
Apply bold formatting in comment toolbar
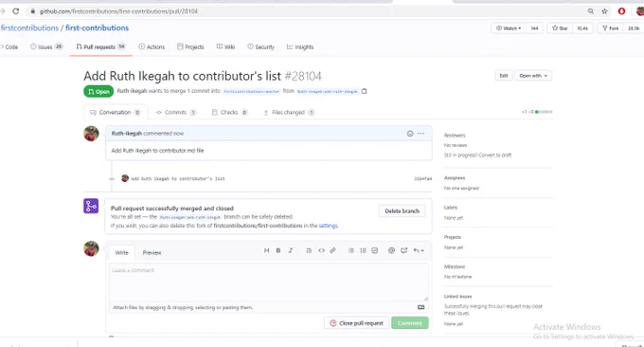point(278,250)
